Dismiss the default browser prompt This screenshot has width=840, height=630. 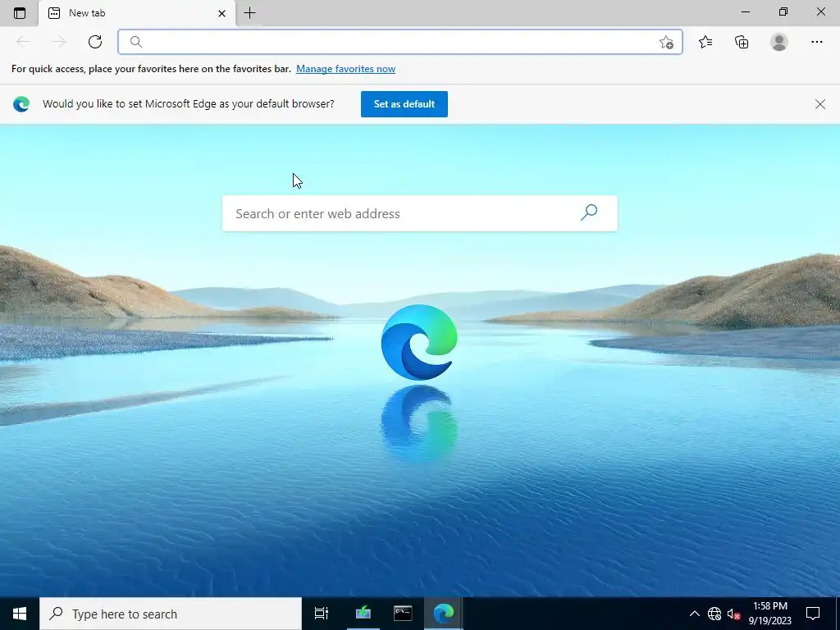coord(819,104)
